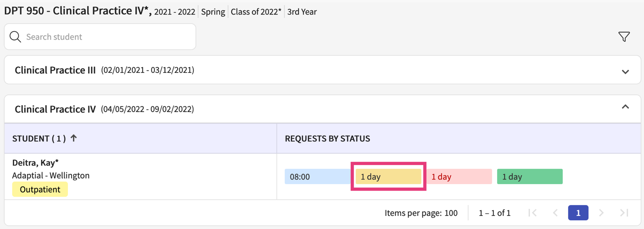Click the Outpatient tag
644x229 pixels.
coord(40,189)
